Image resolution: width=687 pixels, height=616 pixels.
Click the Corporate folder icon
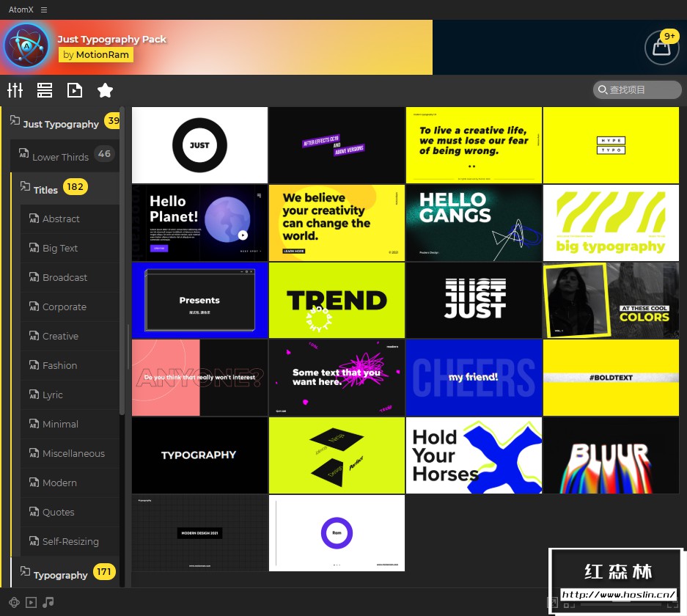(x=34, y=307)
